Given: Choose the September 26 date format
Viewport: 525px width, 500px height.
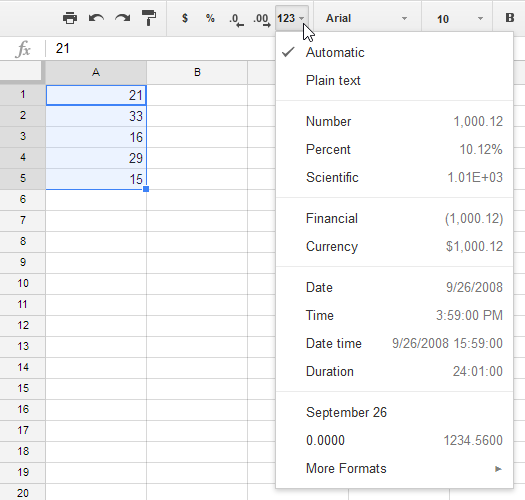Looking at the screenshot, I should click(x=394, y=412).
